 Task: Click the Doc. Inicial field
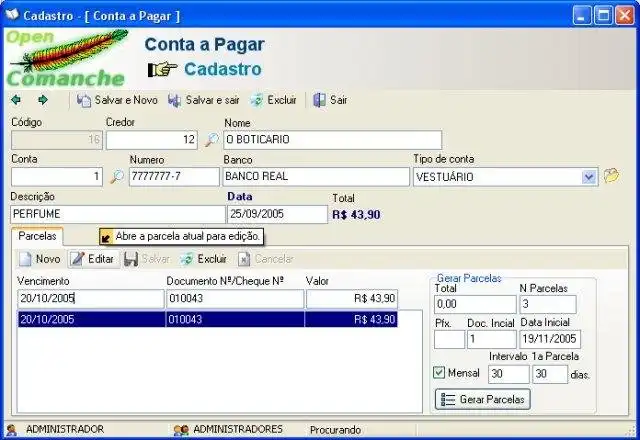491,339
